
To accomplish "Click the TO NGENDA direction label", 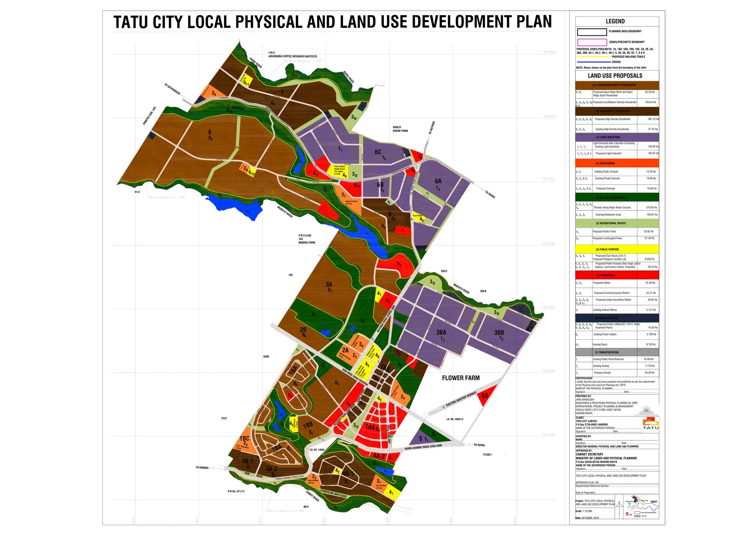I will click(x=432, y=128).
